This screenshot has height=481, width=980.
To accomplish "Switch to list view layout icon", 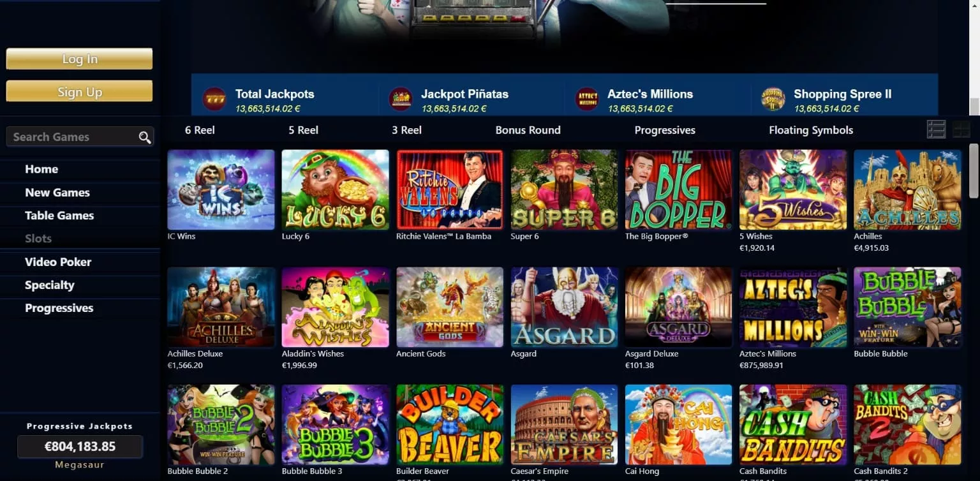I will pos(936,129).
